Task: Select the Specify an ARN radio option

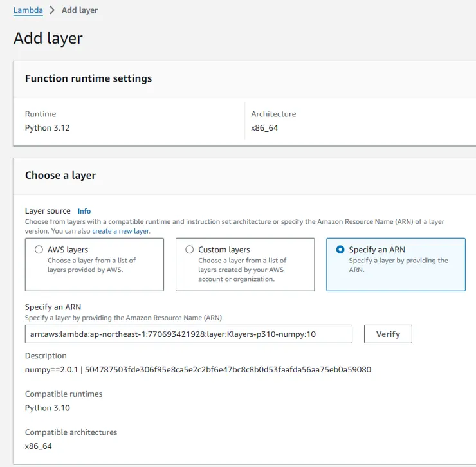Action: pyautogui.click(x=340, y=250)
